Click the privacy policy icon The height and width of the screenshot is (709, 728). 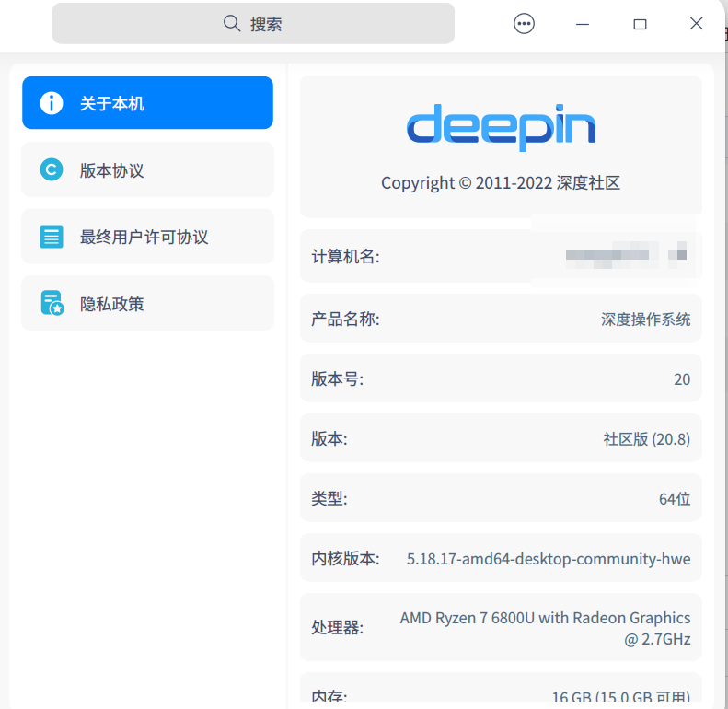click(x=52, y=303)
